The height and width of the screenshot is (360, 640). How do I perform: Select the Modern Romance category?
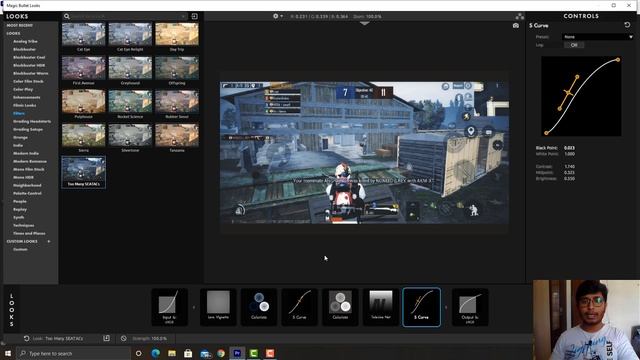coord(30,161)
